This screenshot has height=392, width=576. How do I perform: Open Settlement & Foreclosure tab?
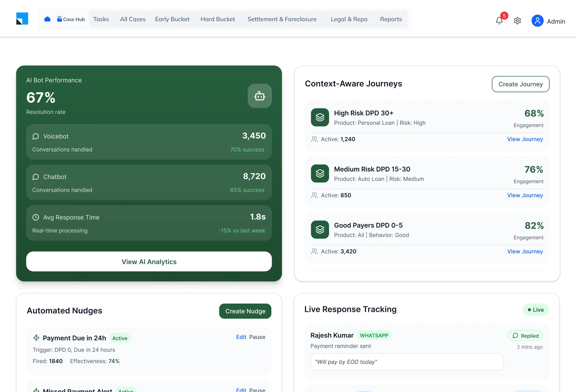(x=282, y=19)
